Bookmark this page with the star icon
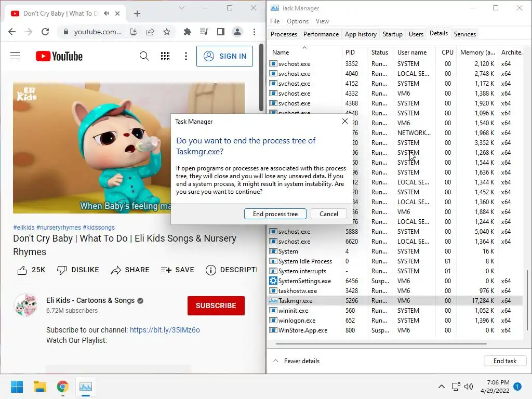This screenshot has height=399, width=532. 167,32
